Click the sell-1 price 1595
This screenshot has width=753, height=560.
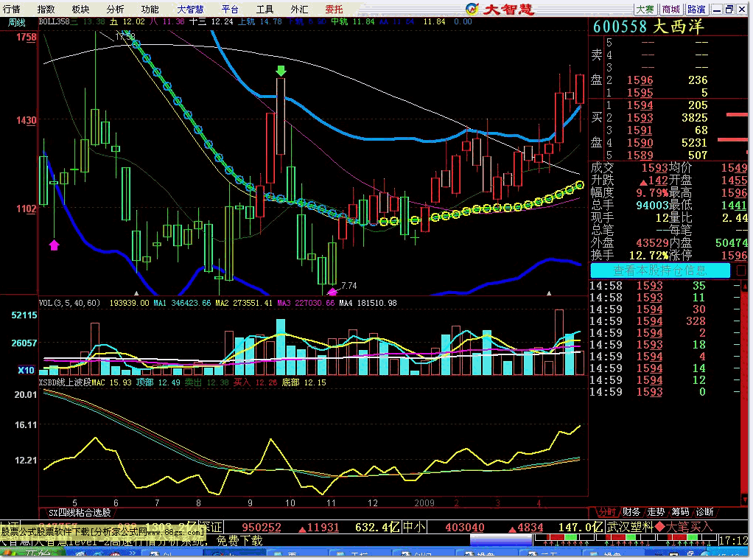tap(640, 93)
